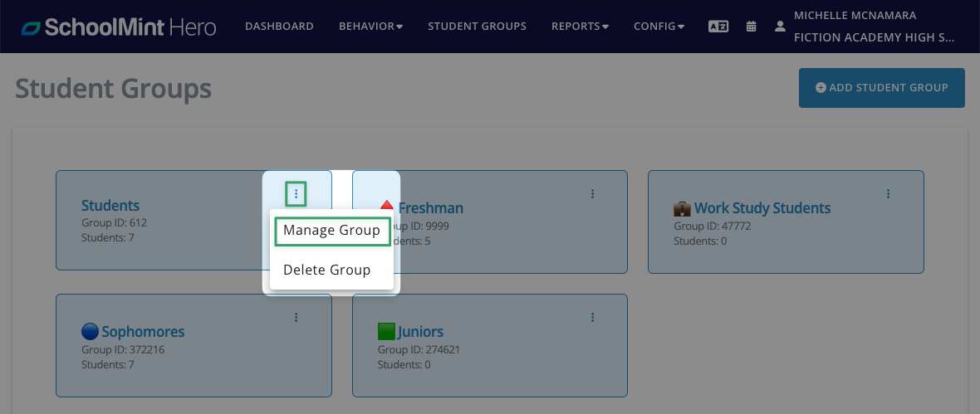
Task: Open the calendar icon in header
Action: 752,27
